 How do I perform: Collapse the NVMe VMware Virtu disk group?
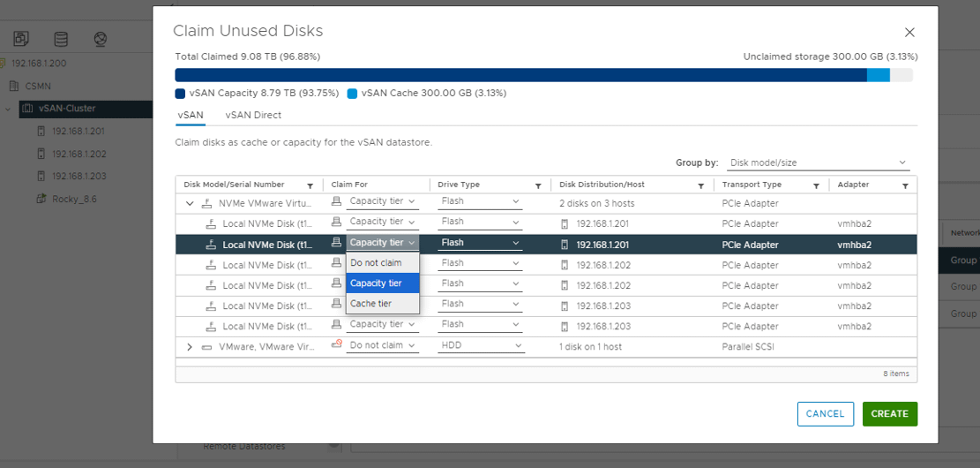190,203
